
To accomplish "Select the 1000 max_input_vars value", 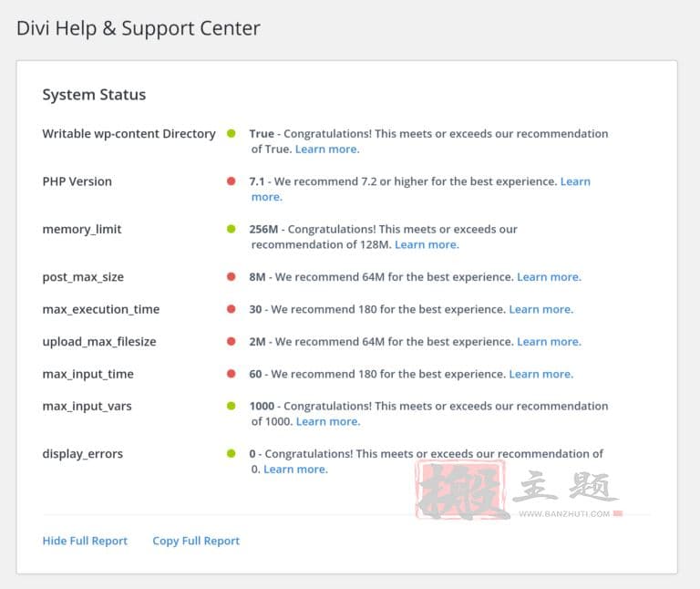I will [262, 406].
